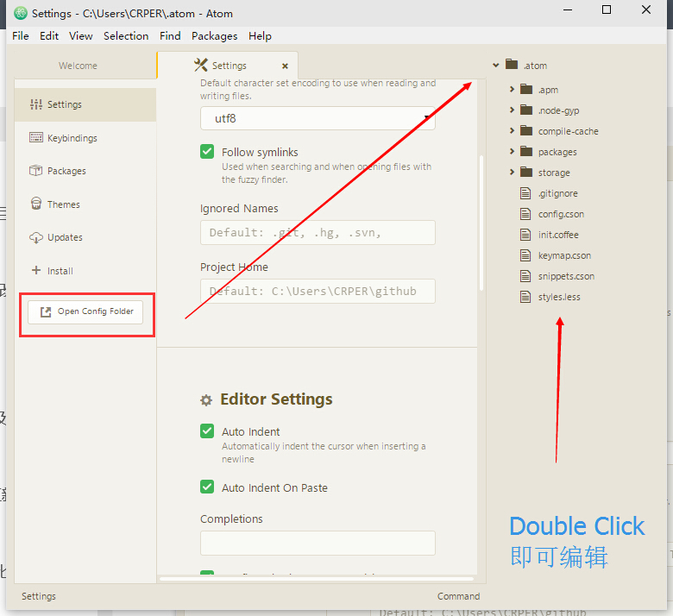Toggle the Auto Indent On Paste checkbox
673x616 pixels.
coord(207,487)
